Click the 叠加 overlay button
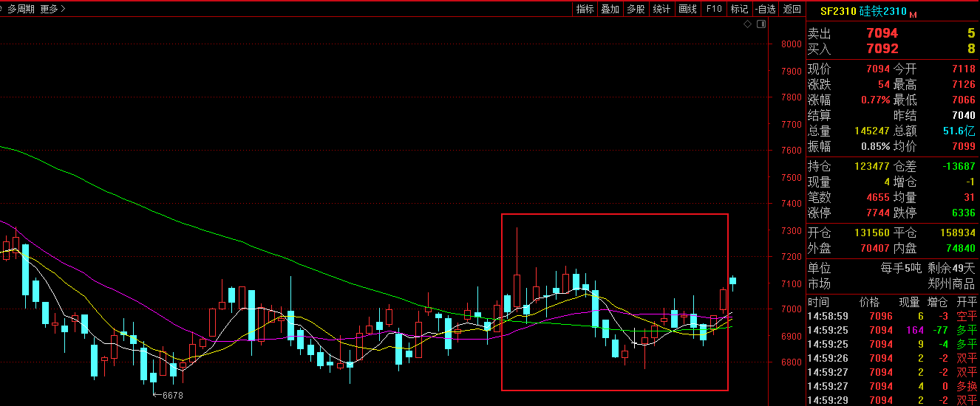Viewport: 980px width, 406px height. pos(610,9)
